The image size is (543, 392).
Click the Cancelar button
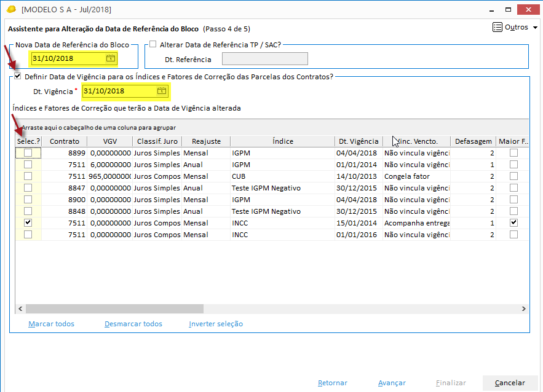[510, 383]
